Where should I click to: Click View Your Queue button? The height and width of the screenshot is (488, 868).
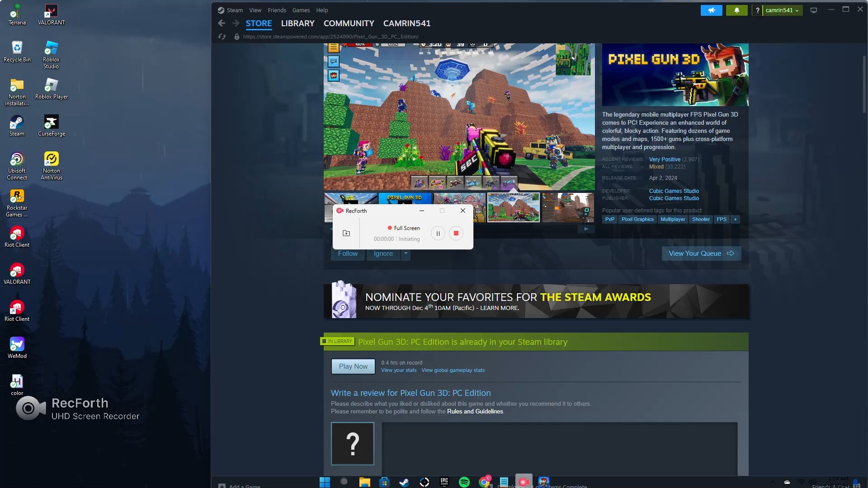click(x=701, y=253)
